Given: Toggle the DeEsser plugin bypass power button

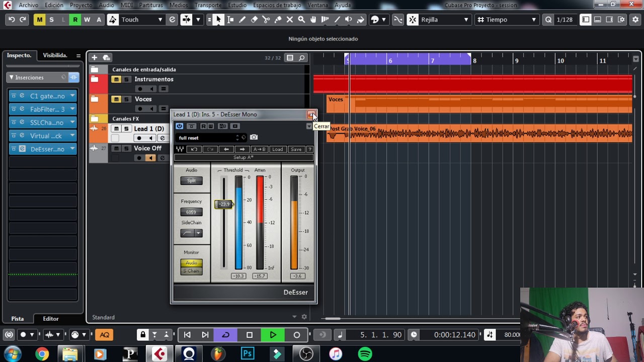Looking at the screenshot, I should click(x=180, y=126).
